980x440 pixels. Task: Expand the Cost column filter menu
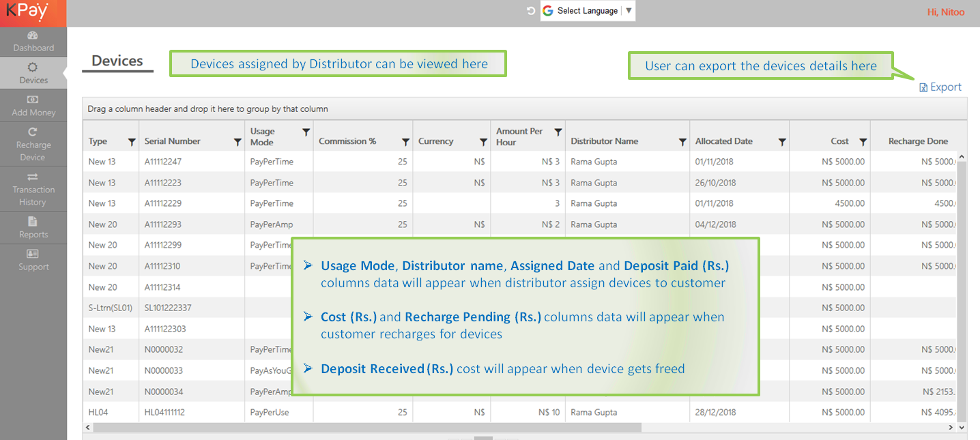click(x=863, y=142)
